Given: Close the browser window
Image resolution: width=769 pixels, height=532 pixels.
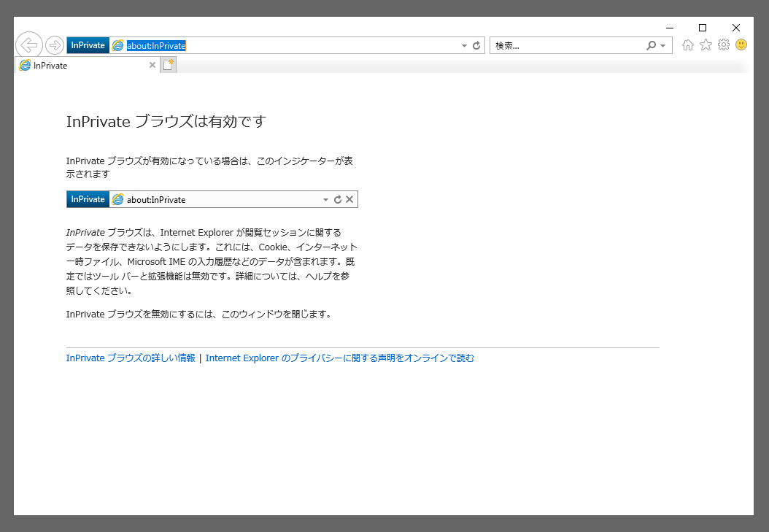Looking at the screenshot, I should tap(735, 28).
